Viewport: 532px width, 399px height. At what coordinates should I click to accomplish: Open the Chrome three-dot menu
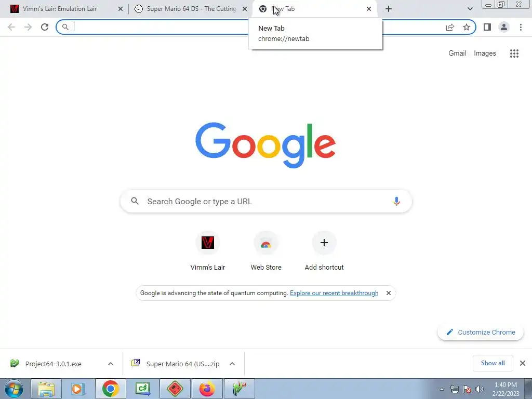tap(521, 27)
